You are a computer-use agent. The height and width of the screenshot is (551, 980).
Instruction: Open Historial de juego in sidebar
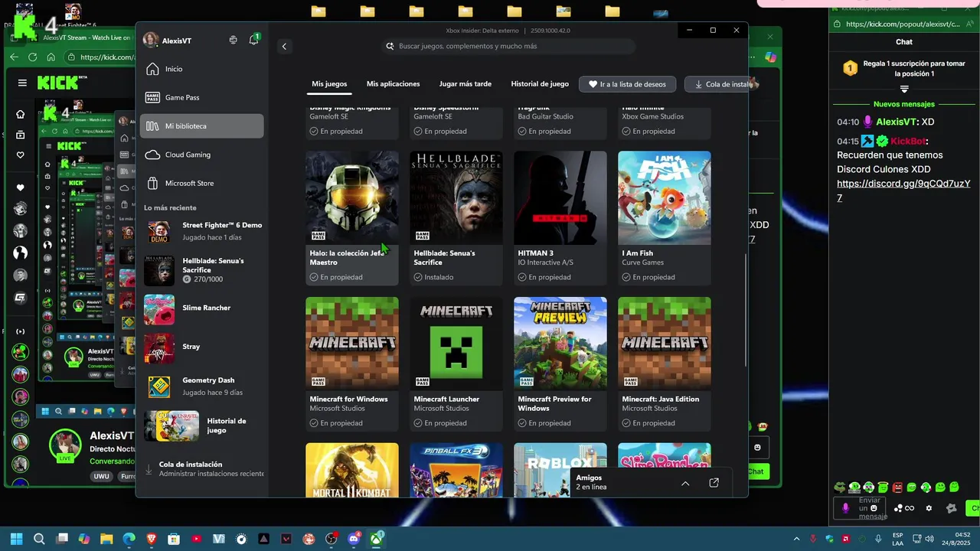(203, 425)
